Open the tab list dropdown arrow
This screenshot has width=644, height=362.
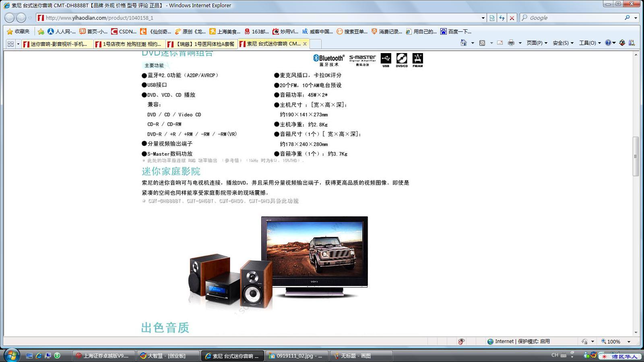(18, 44)
